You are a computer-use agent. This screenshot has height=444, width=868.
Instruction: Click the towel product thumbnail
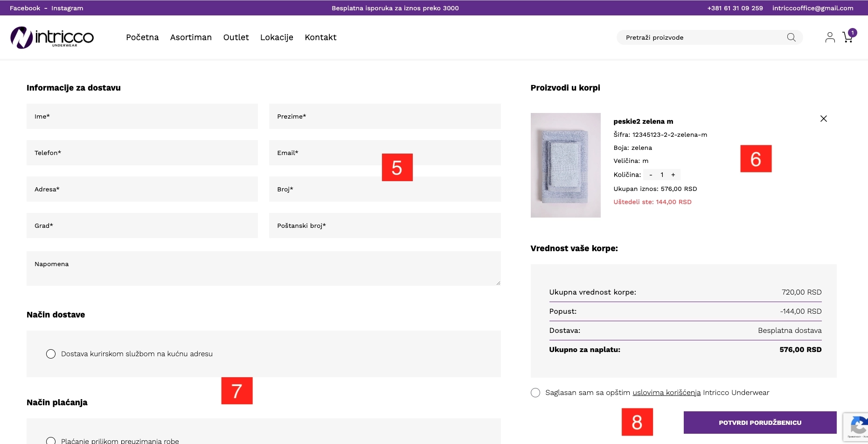[565, 165]
